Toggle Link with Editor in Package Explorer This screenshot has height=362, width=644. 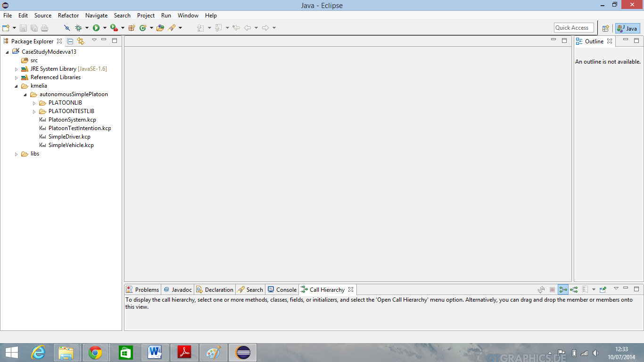pyautogui.click(x=80, y=41)
